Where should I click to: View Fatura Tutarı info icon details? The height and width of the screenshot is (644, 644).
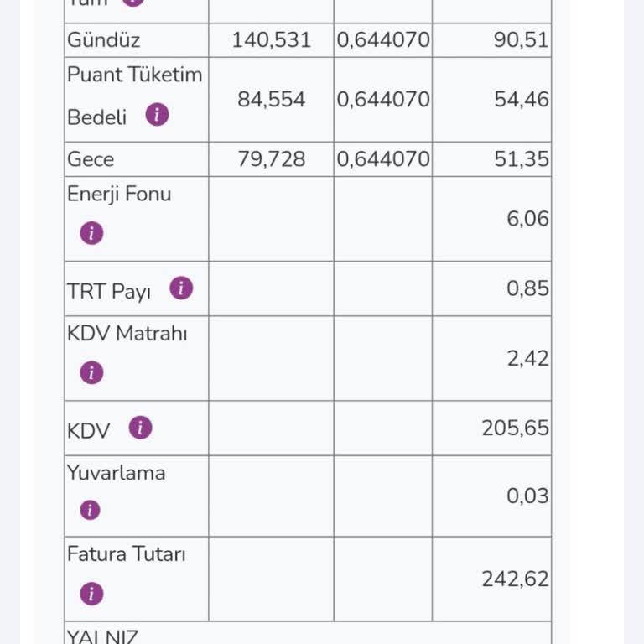pos(91,594)
